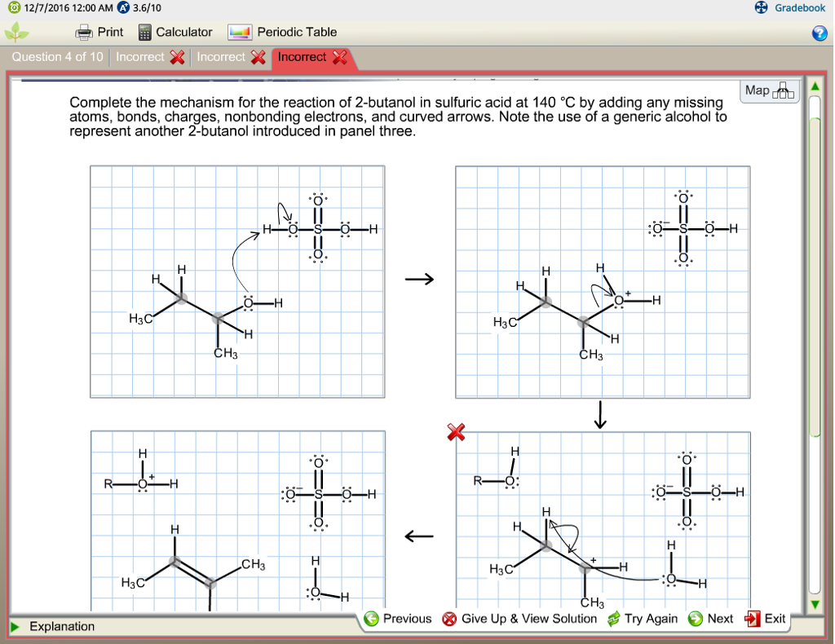Click the green leaf plant icon
The height and width of the screenshot is (644, 835).
coord(16,32)
